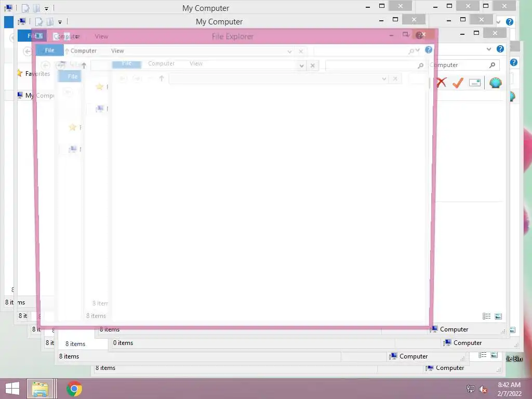The width and height of the screenshot is (532, 399).
Task: Click the status bar text reading 0 items
Action: click(123, 343)
